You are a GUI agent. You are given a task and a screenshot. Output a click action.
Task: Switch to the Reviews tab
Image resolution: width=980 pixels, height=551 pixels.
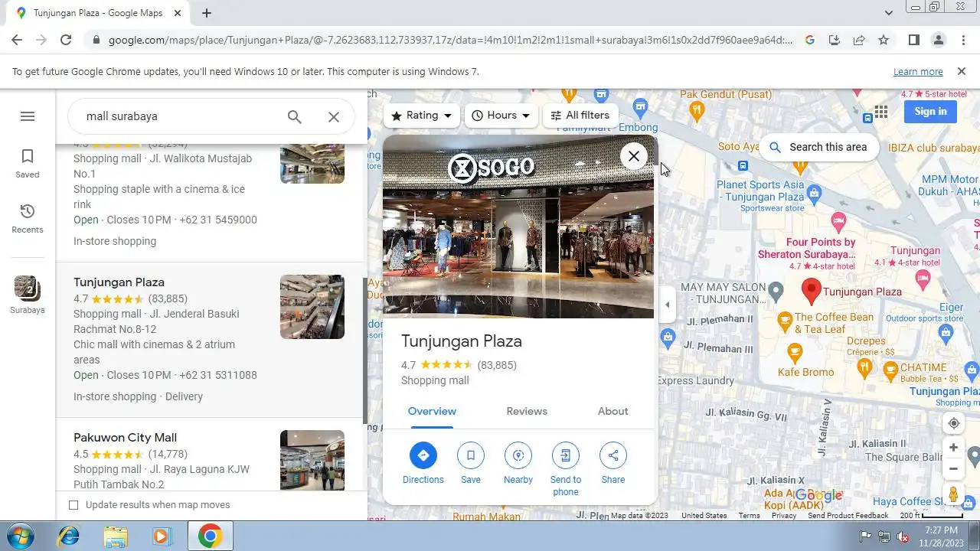527,412
